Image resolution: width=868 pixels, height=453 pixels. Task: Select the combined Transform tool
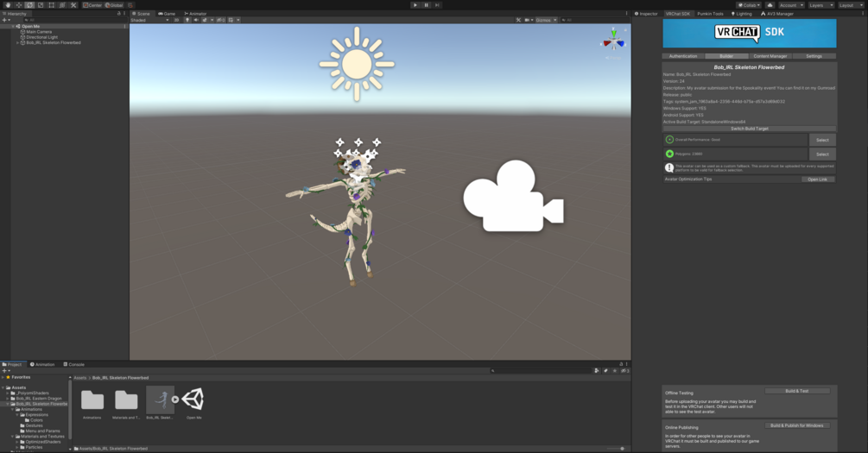tap(62, 5)
